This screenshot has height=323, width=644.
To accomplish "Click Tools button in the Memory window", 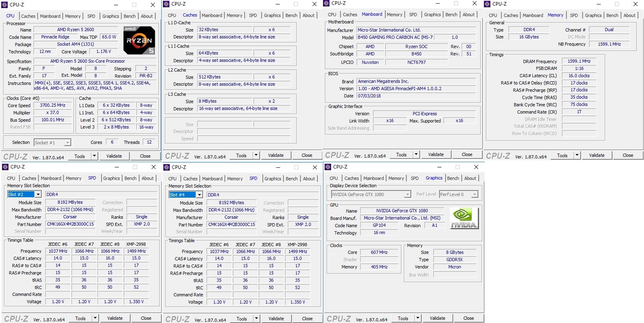I will (562, 155).
